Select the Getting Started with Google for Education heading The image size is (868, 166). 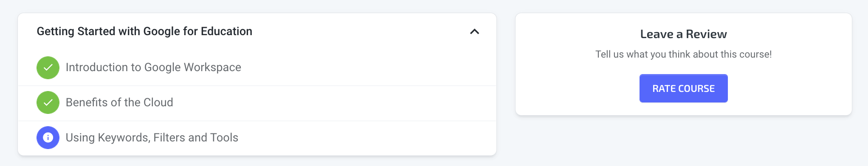144,31
